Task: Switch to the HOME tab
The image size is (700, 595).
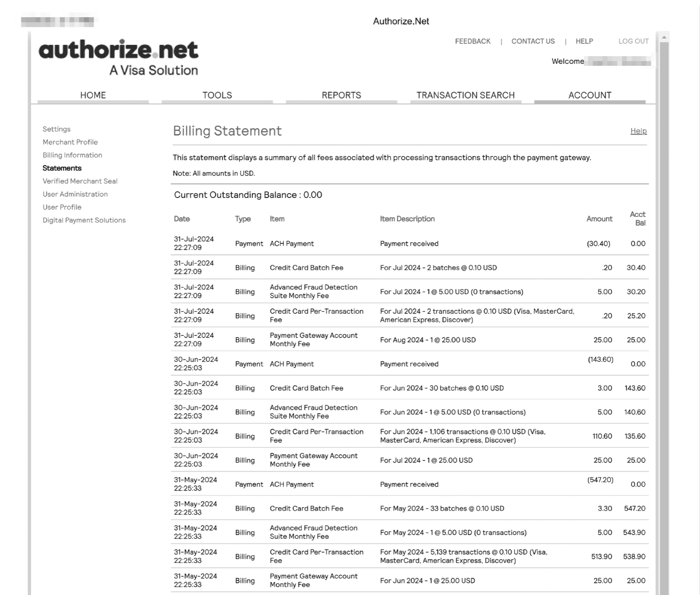Action: tap(93, 95)
